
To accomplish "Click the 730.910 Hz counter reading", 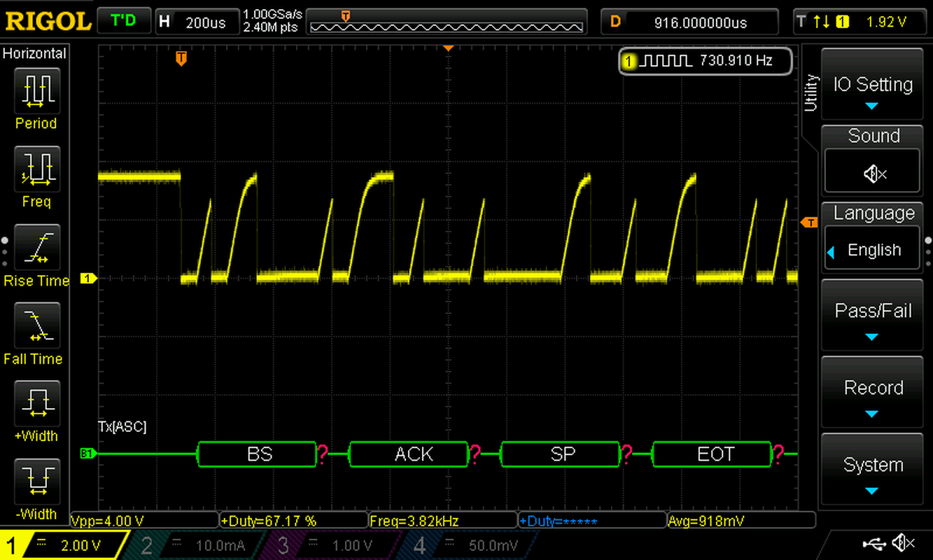I will click(x=736, y=61).
